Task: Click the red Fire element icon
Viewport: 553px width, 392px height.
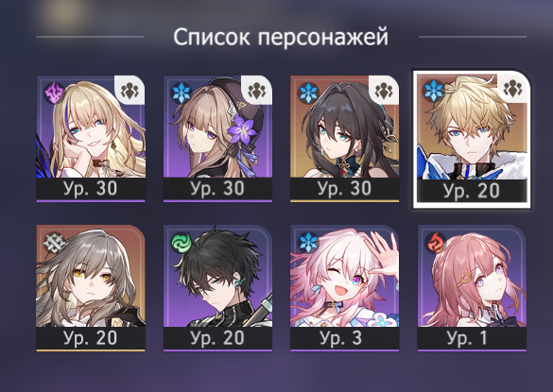Action: pyautogui.click(x=435, y=243)
